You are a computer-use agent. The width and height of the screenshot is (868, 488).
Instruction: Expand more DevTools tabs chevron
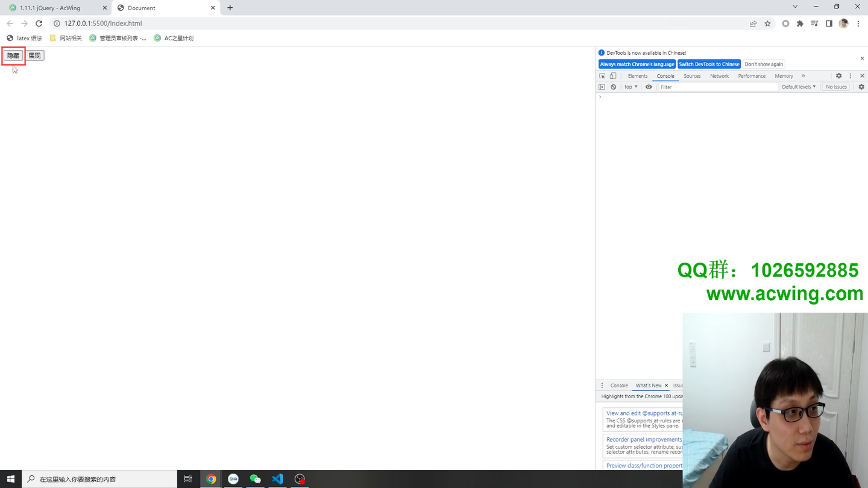tap(804, 76)
